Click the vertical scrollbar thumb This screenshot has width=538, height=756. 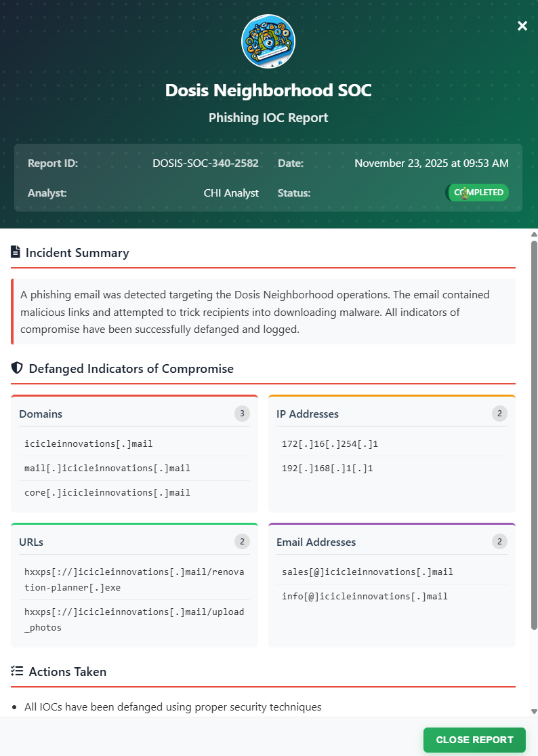coord(534,434)
